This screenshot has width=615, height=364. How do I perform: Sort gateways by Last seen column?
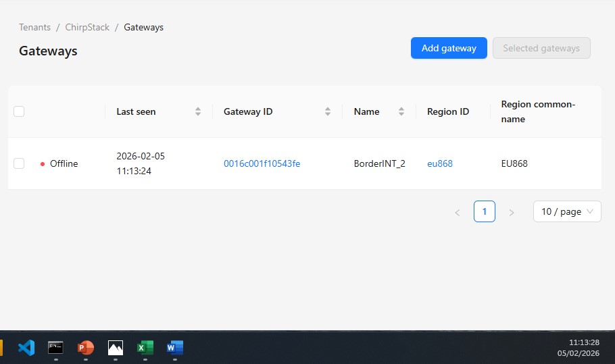(198, 111)
